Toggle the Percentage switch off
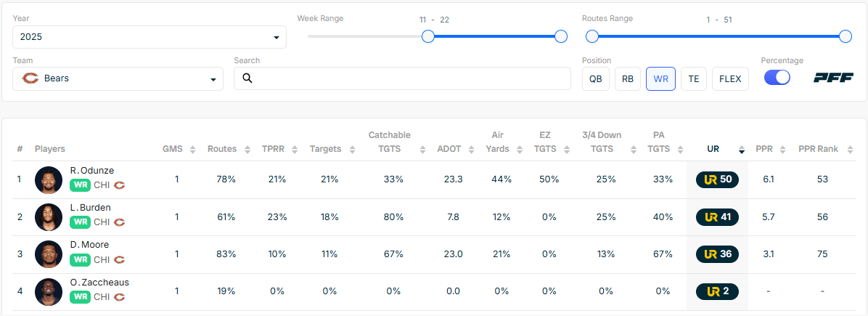This screenshot has width=868, height=316. [x=777, y=78]
